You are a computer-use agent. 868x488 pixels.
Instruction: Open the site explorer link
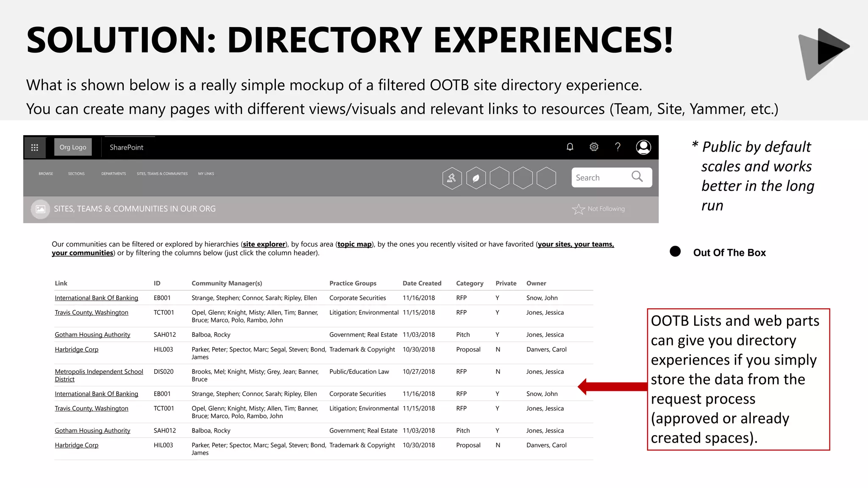click(x=264, y=244)
